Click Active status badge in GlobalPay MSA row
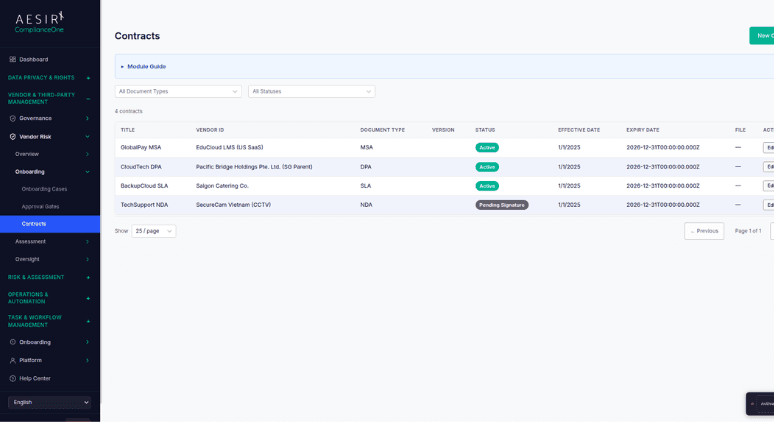 pos(487,148)
